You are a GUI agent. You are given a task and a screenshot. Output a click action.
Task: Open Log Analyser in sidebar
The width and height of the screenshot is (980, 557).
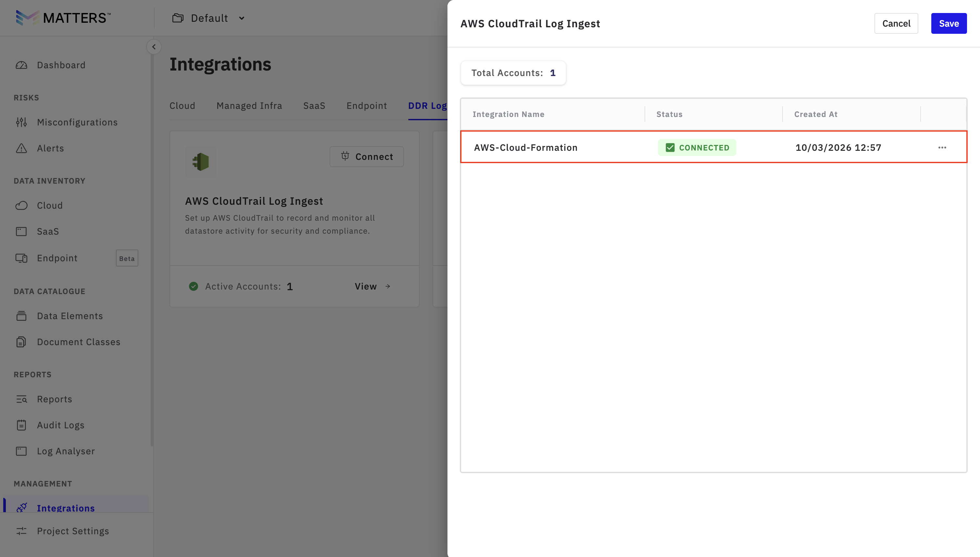click(66, 451)
